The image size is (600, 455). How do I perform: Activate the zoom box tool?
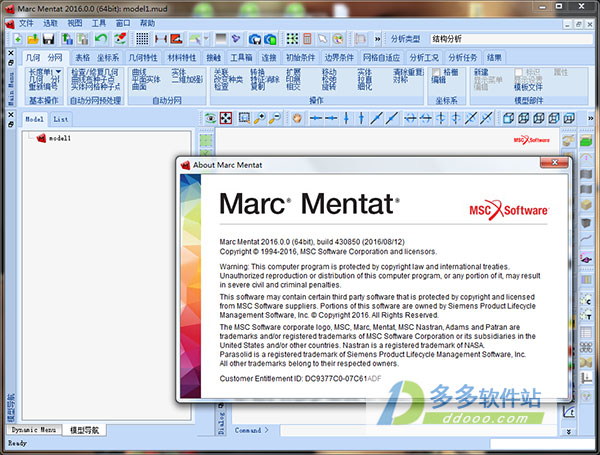(244, 118)
